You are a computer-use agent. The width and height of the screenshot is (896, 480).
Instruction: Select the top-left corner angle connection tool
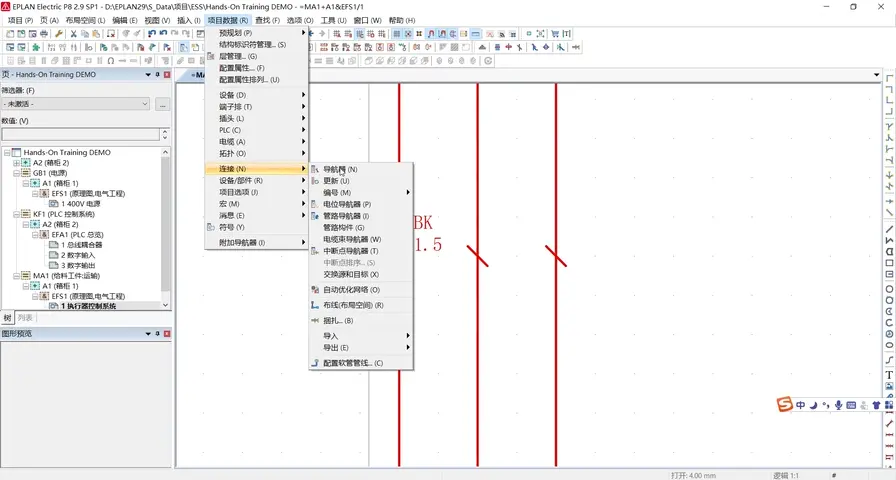(890, 78)
